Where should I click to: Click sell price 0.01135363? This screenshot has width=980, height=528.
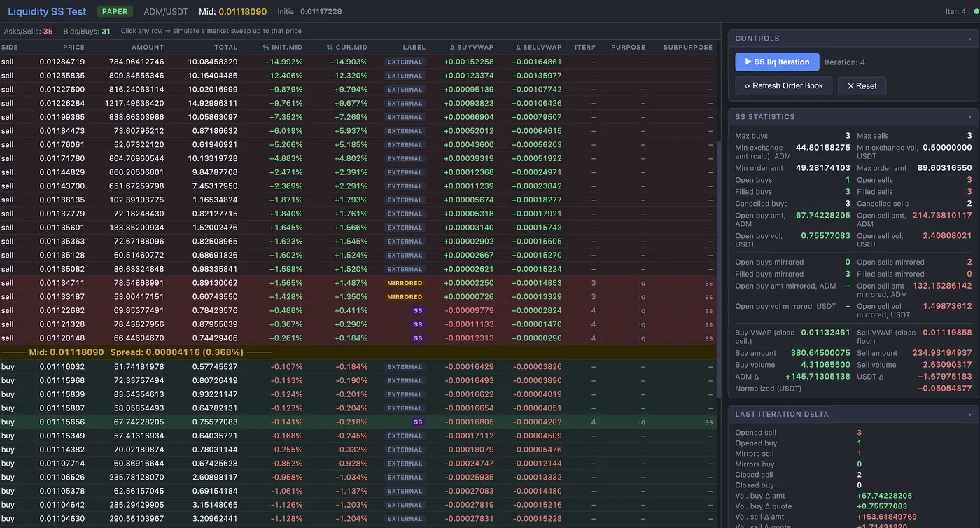coord(62,241)
